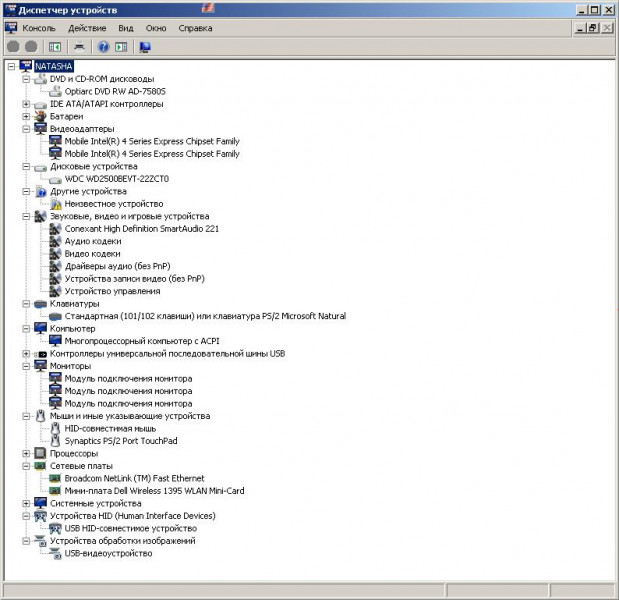Select Synaptics PS/2 Port TouchPad
619x600 pixels.
coord(121,441)
